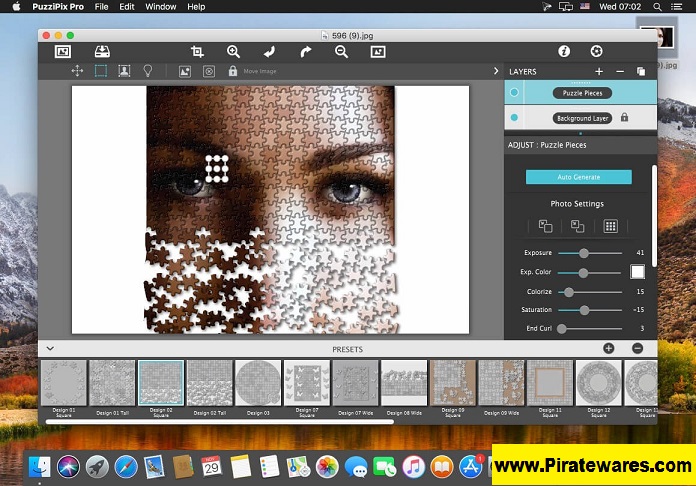Click the duplicate layer icon
The width and height of the screenshot is (696, 486).
point(641,72)
